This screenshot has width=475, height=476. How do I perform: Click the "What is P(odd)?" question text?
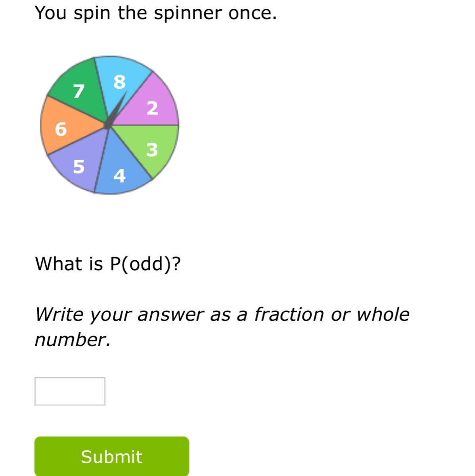[108, 263]
